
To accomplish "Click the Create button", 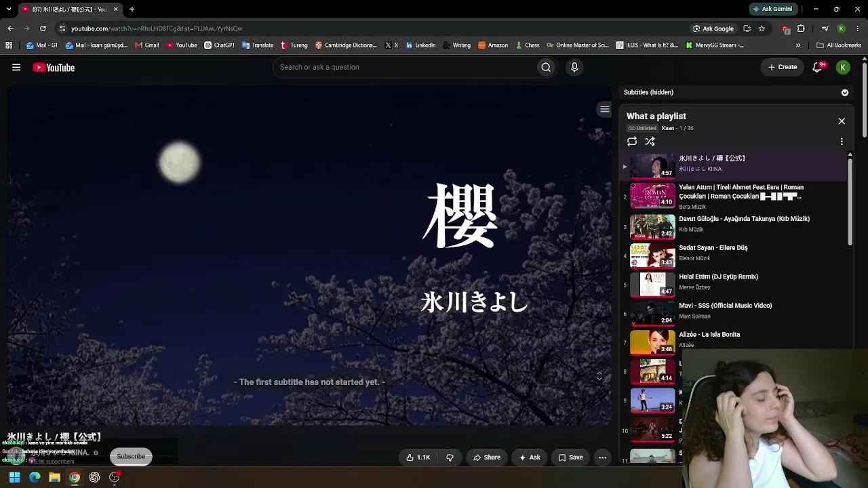I will tap(783, 67).
